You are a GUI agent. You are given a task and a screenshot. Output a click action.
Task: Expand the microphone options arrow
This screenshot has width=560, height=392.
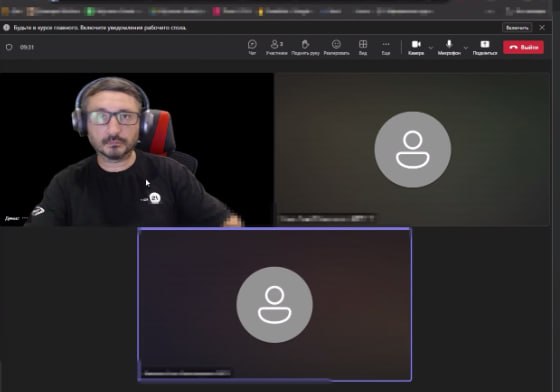(466, 47)
